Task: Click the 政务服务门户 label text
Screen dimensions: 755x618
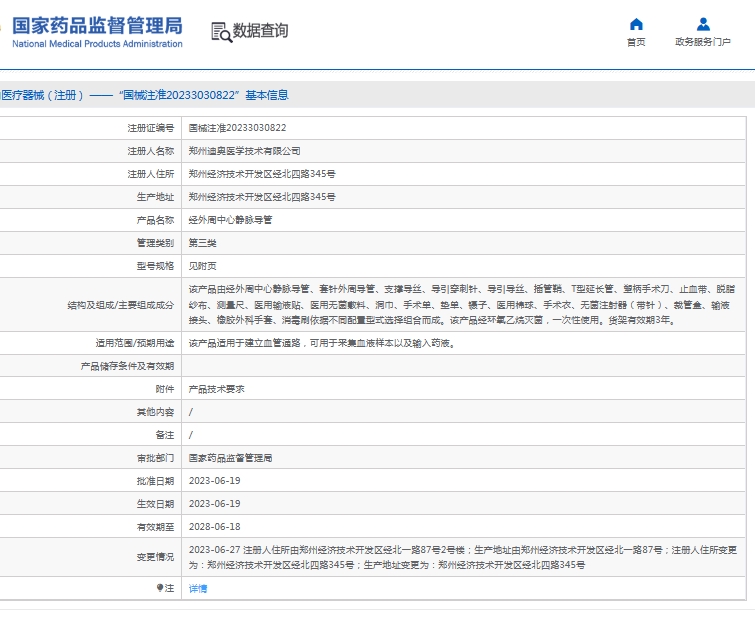Action: (x=703, y=42)
